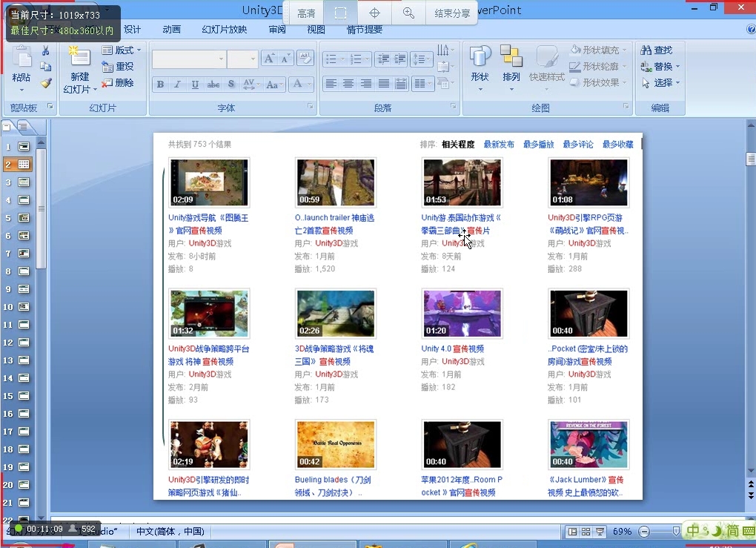Open the Character Spacing AV dropdown
Viewport: 756px width, 548px height.
[x=251, y=85]
